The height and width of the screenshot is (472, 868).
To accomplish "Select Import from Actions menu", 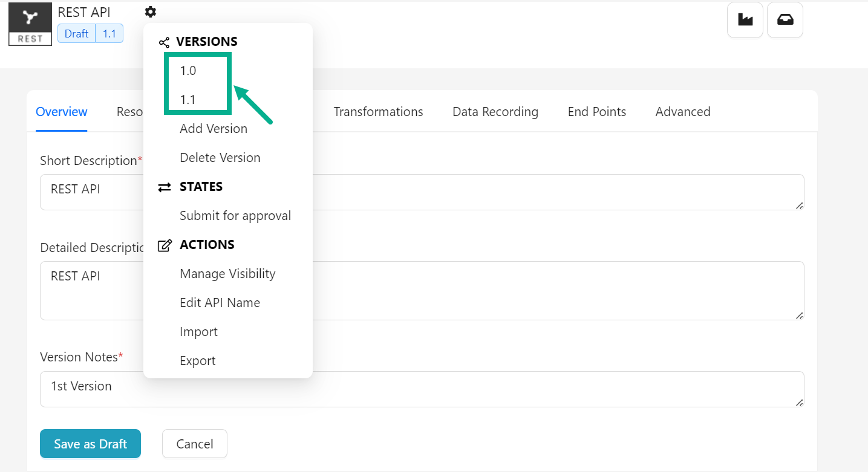I will 198,332.
